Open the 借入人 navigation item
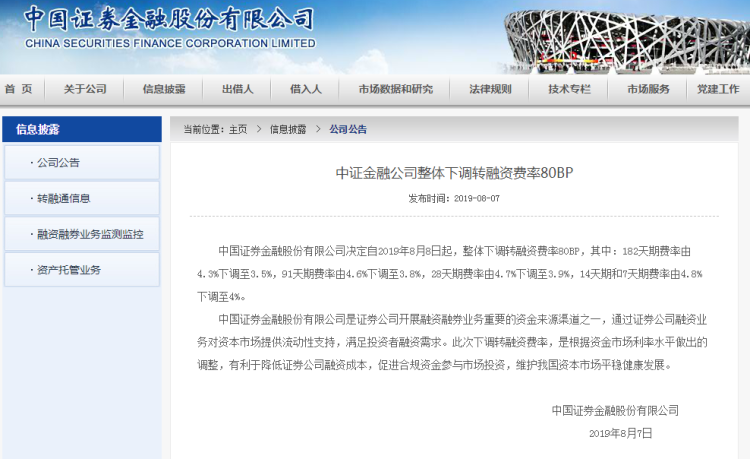 [306, 89]
